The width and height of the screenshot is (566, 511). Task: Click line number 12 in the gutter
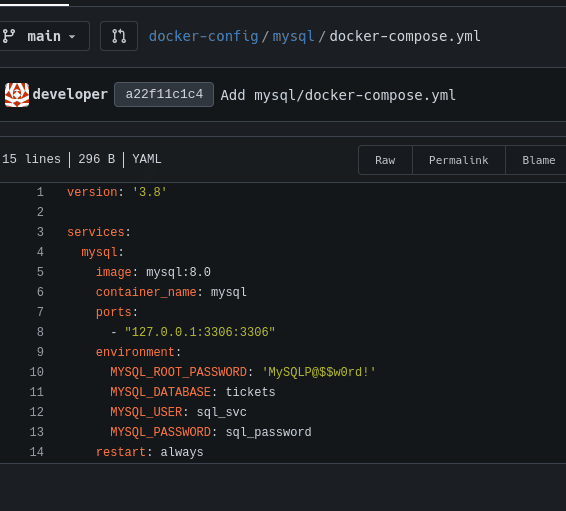pos(36,412)
